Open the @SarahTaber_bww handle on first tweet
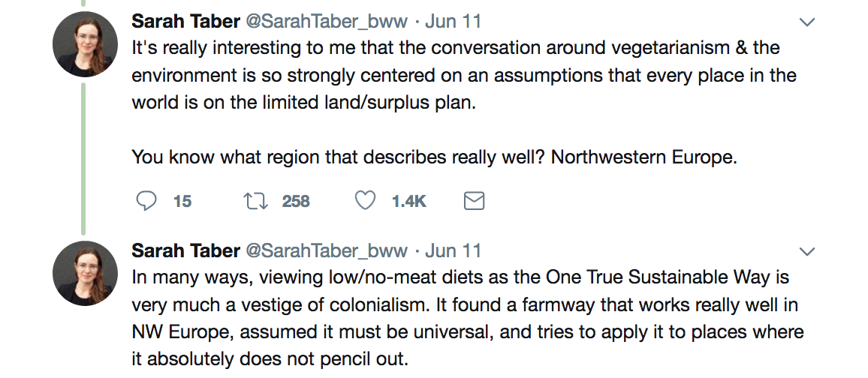 [327, 22]
